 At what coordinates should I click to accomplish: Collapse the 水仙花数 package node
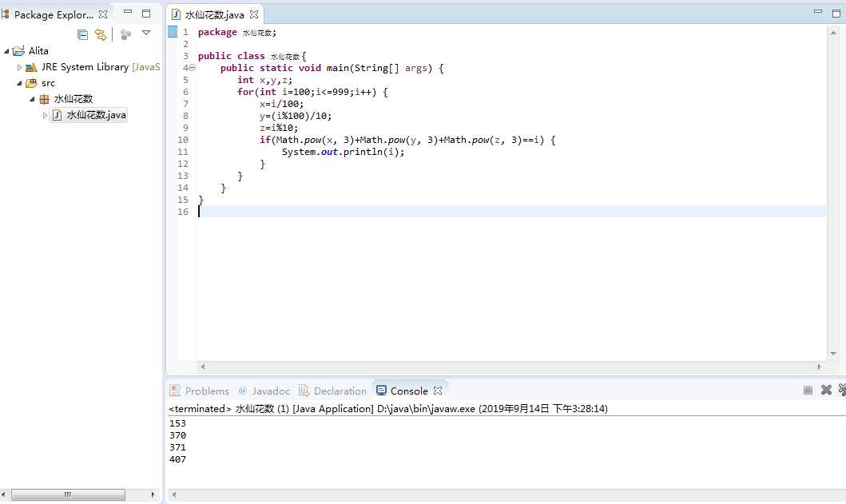33,99
